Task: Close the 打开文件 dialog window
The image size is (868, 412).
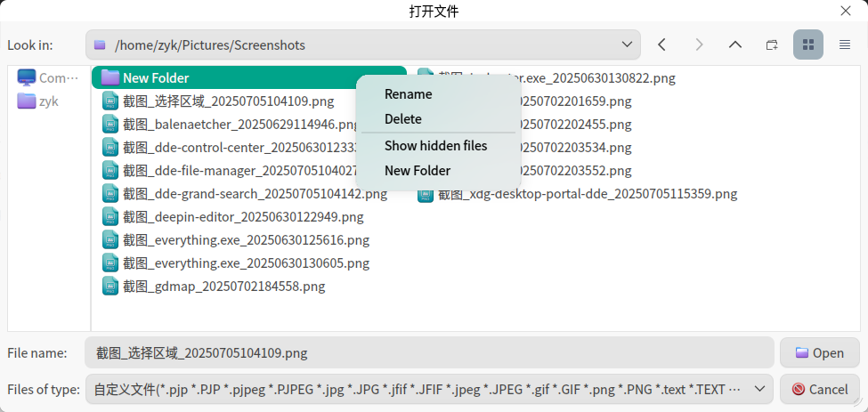Action: tap(846, 11)
